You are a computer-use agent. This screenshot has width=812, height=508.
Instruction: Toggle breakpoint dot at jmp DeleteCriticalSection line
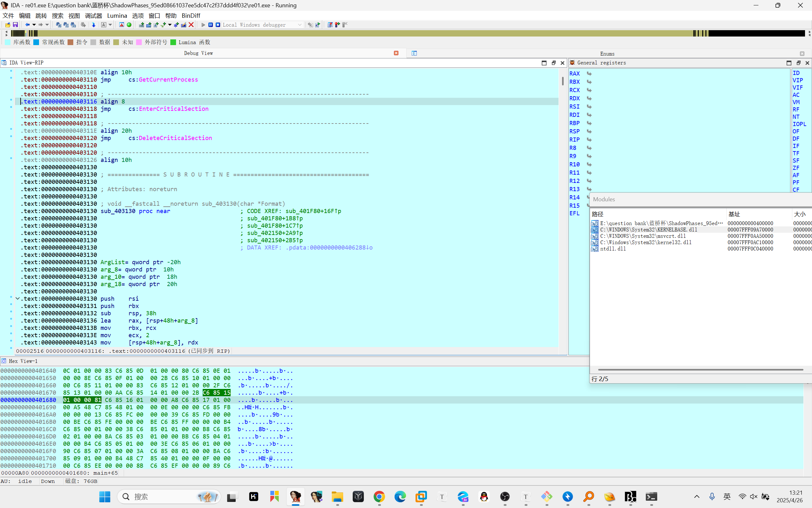point(11,137)
